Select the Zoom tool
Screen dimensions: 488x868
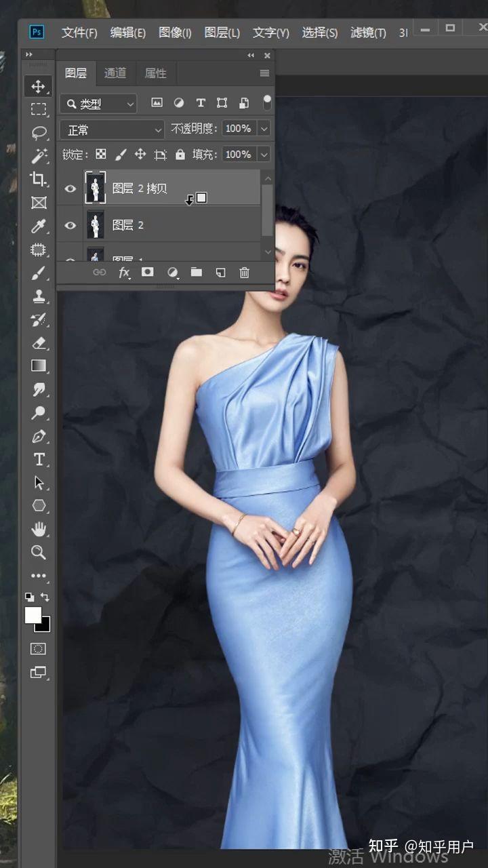pyautogui.click(x=39, y=553)
